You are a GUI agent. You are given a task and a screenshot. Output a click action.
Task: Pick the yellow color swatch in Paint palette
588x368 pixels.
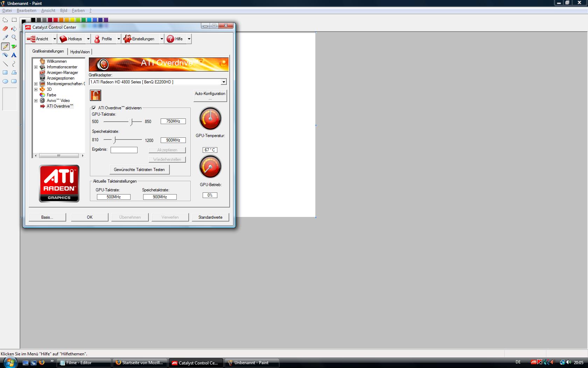72,20
